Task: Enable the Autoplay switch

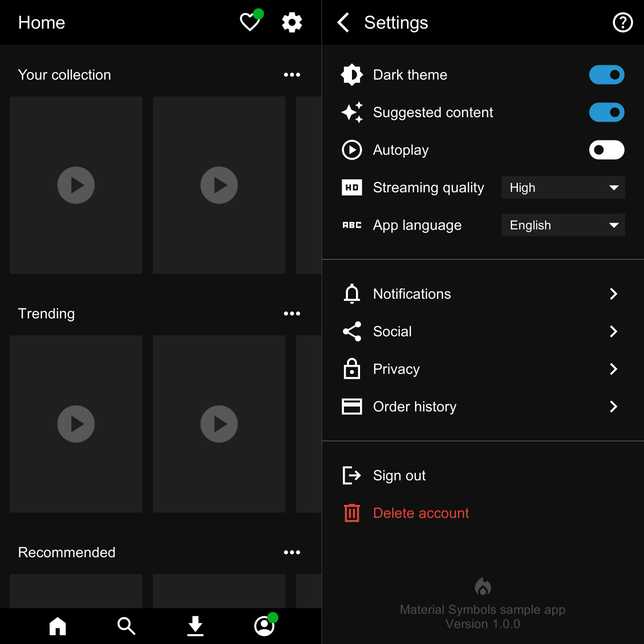Action: pyautogui.click(x=607, y=150)
